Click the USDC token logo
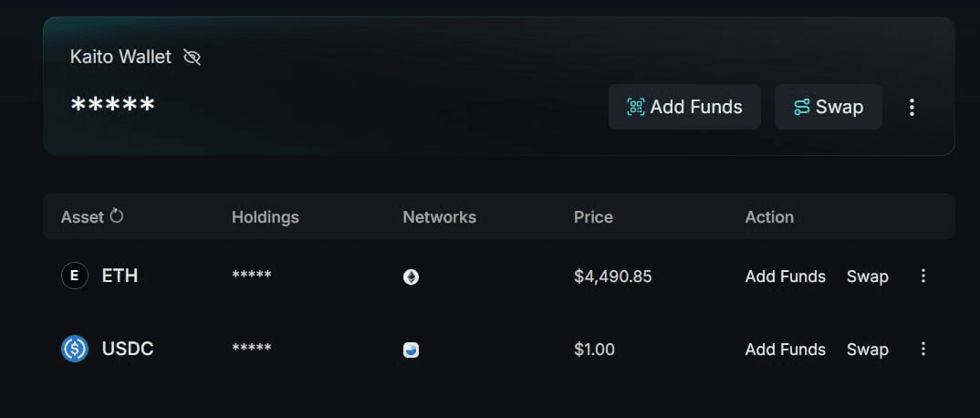This screenshot has height=418, width=980. (x=75, y=349)
